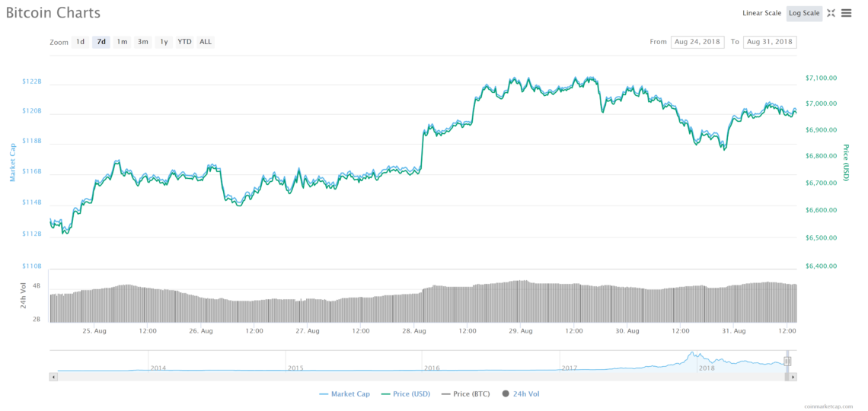Click the $120B market cap axis label
The width and height of the screenshot is (868, 411).
[31, 110]
